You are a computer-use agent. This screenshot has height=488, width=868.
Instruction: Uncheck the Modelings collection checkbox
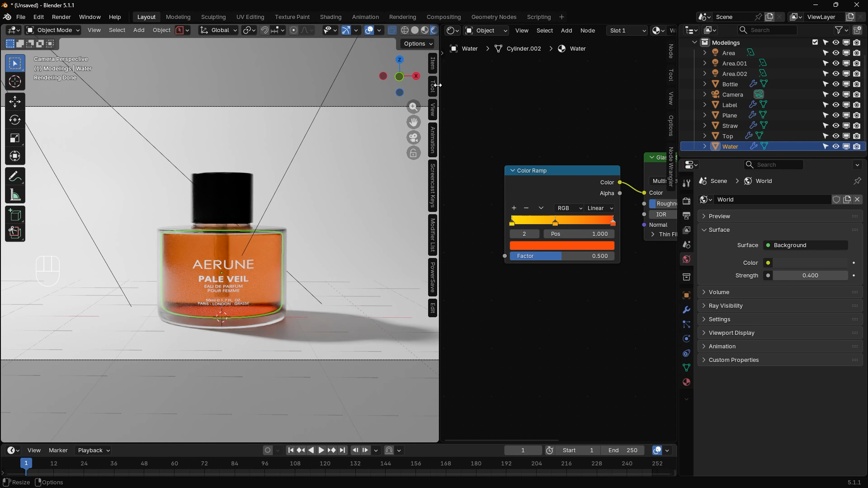click(x=815, y=42)
